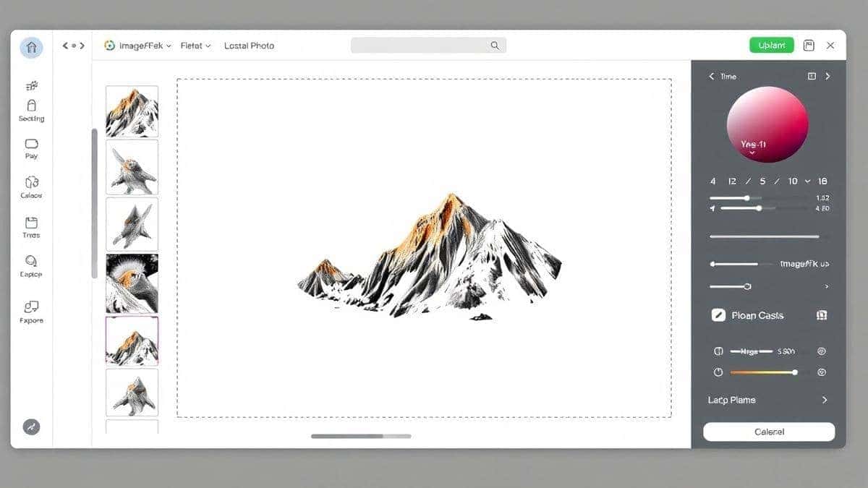Image resolution: width=868 pixels, height=488 pixels.
Task: Click the target icon right of Nrge slider
Action: pos(822,351)
